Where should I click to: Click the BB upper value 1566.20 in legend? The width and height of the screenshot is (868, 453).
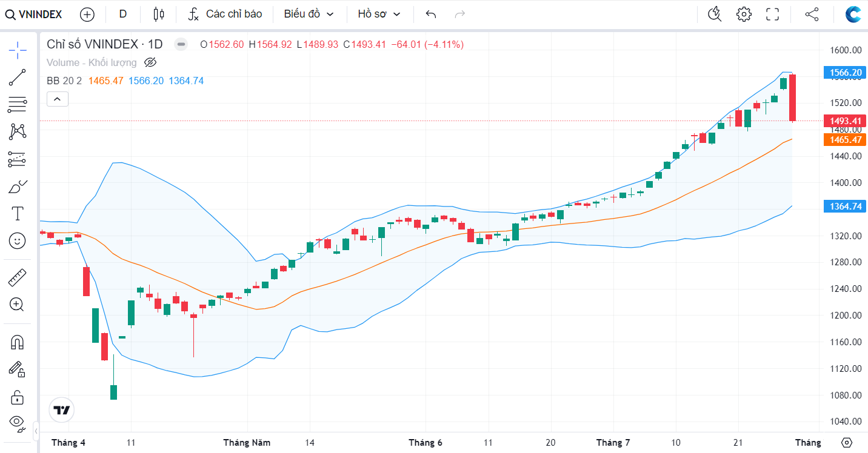pos(146,81)
